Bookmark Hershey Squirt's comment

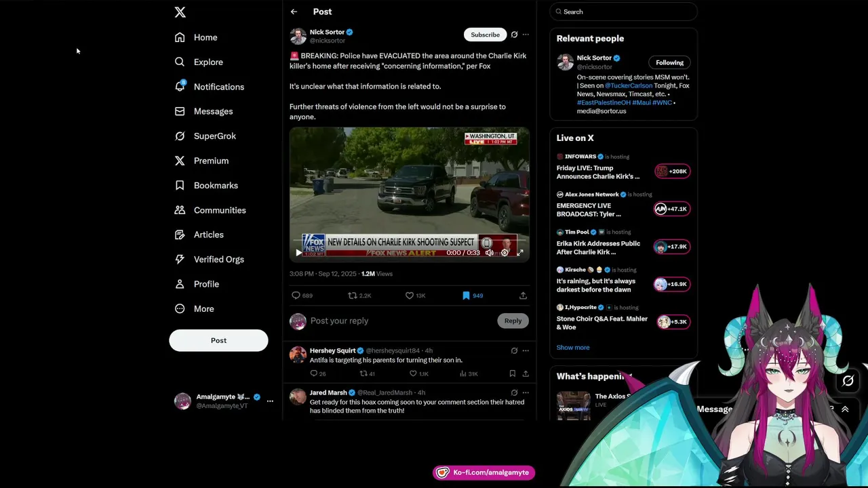(512, 373)
